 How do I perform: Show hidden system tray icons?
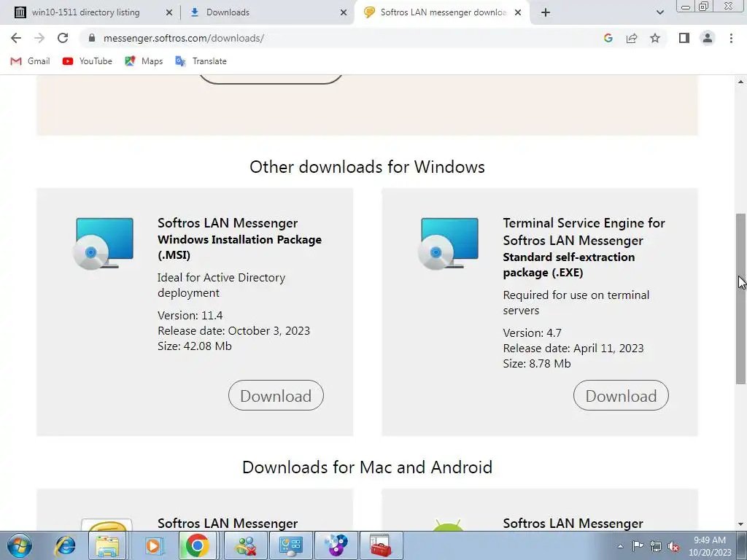(x=620, y=546)
